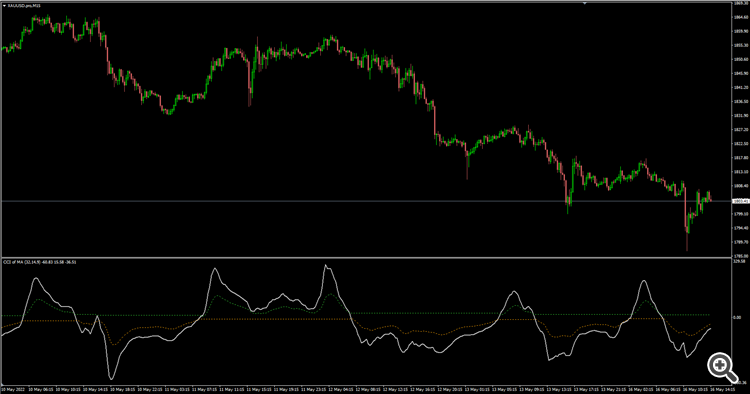Click the 16 May 14:15 time axis label

click(x=723, y=389)
